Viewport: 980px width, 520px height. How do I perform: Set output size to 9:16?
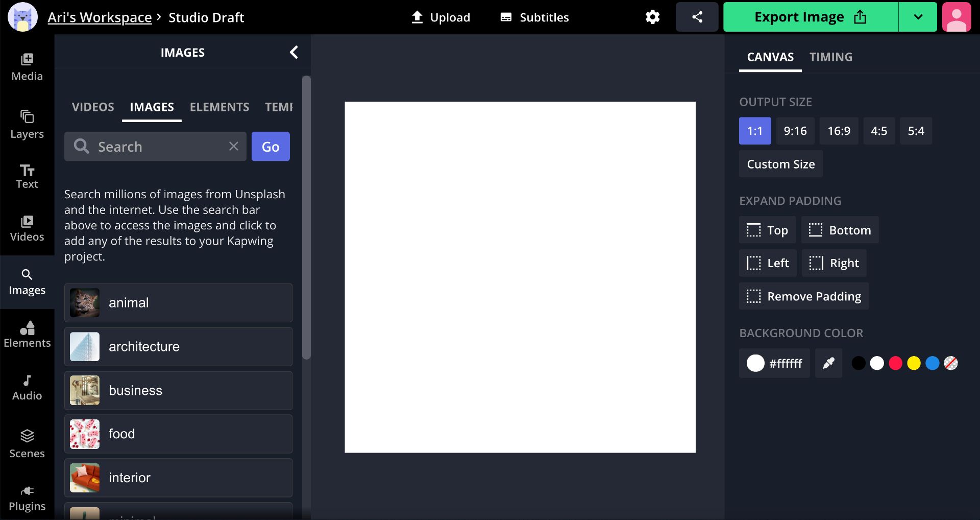click(795, 131)
